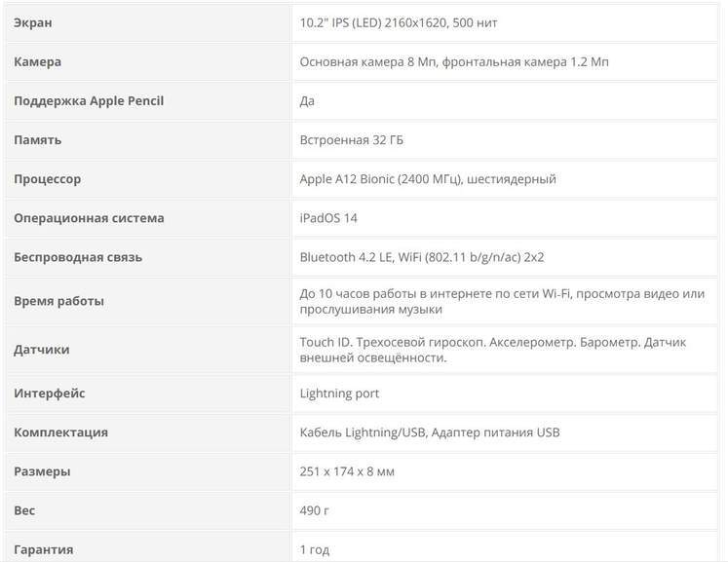The image size is (728, 562).
Task: Click the "Беспроводная связь" label
Action: 78,257
